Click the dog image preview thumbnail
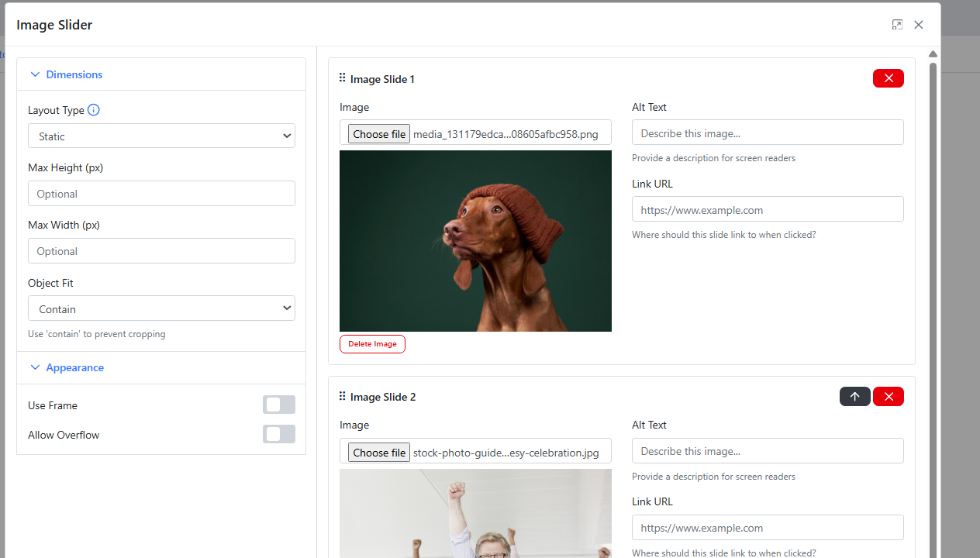 [475, 241]
